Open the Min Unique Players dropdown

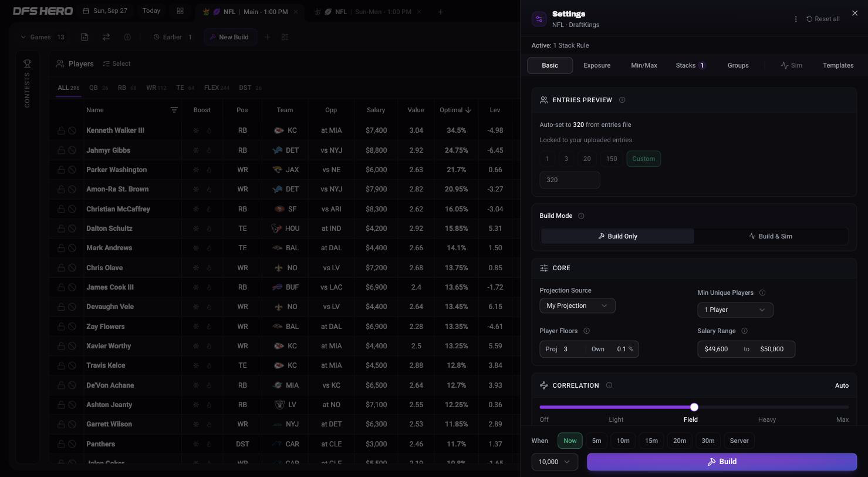(x=735, y=310)
